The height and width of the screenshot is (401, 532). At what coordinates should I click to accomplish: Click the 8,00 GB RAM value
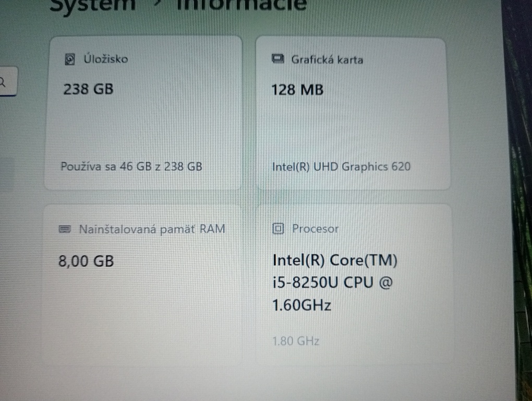click(x=85, y=261)
